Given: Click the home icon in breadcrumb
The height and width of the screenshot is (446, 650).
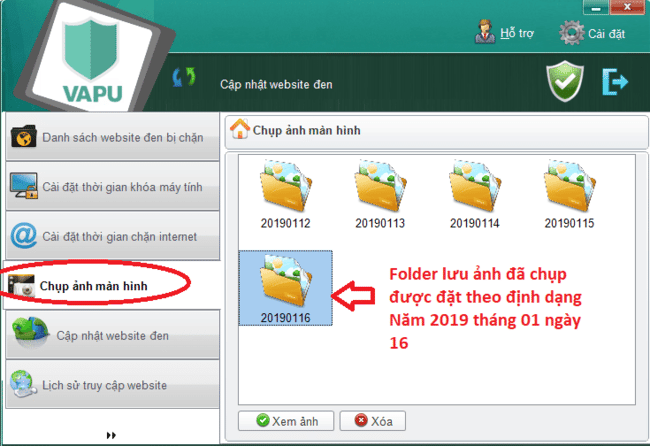Looking at the screenshot, I should pos(240,130).
